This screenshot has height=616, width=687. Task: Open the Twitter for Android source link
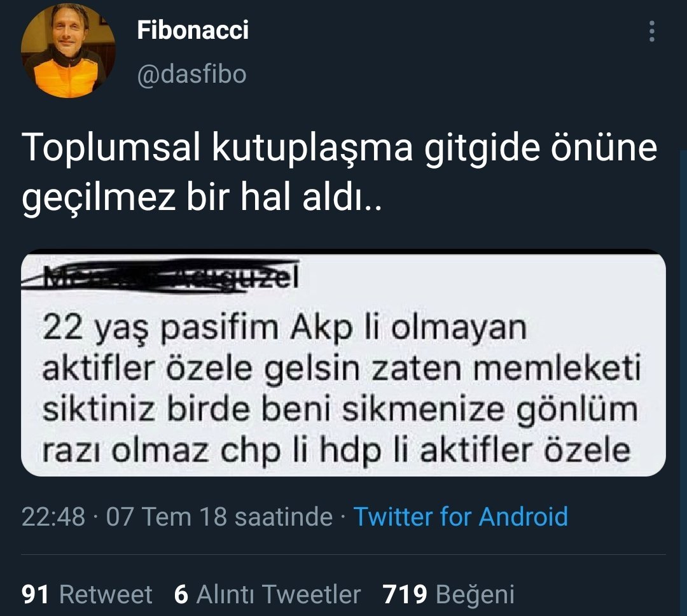pyautogui.click(x=460, y=516)
